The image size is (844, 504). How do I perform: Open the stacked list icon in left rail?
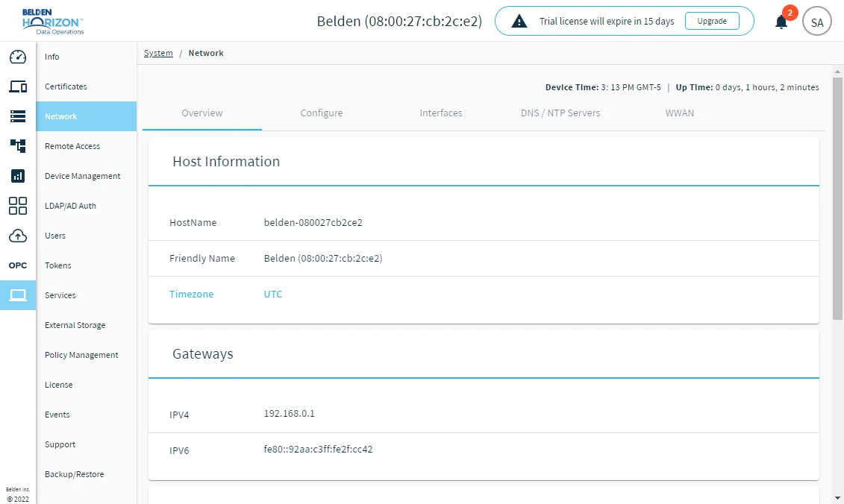pyautogui.click(x=18, y=116)
